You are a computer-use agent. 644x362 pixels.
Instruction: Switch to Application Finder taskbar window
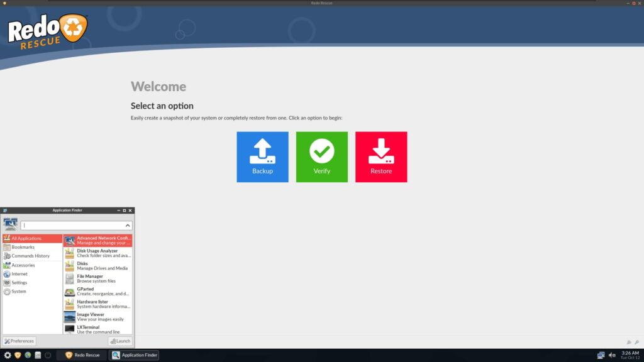pyautogui.click(x=135, y=355)
